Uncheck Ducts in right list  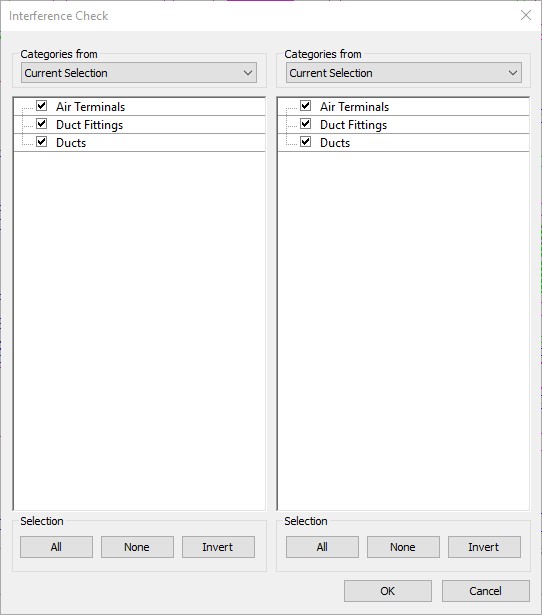click(306, 142)
